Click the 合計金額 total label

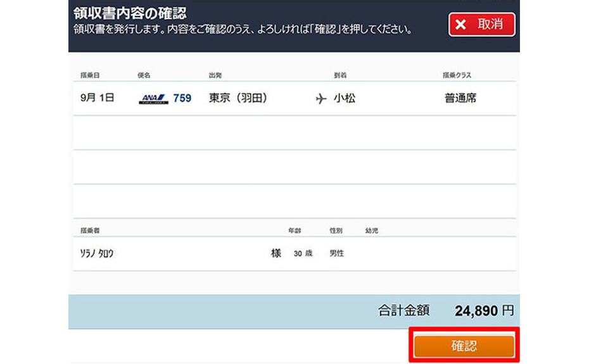pyautogui.click(x=403, y=311)
